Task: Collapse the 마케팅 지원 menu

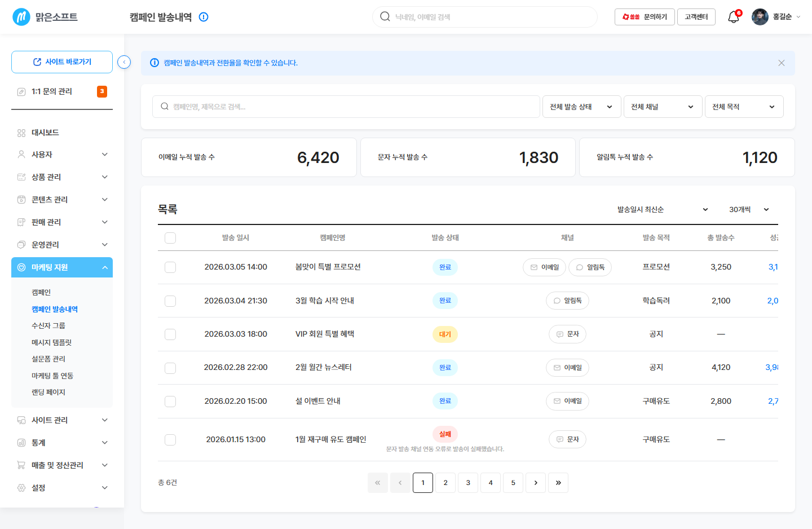Action: [x=105, y=267]
